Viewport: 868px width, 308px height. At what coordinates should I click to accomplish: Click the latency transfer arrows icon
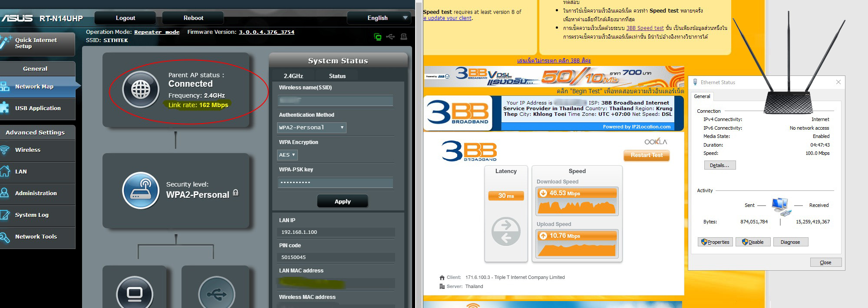point(506,231)
